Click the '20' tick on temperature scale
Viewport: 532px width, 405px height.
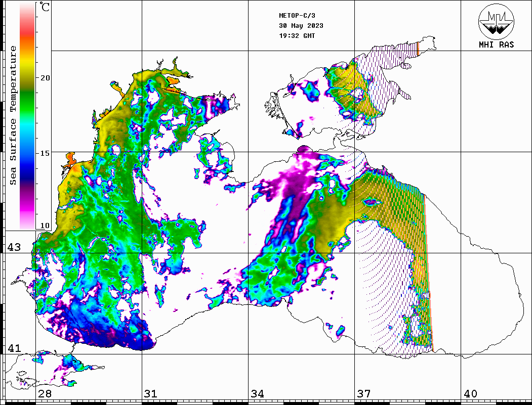coord(45,78)
